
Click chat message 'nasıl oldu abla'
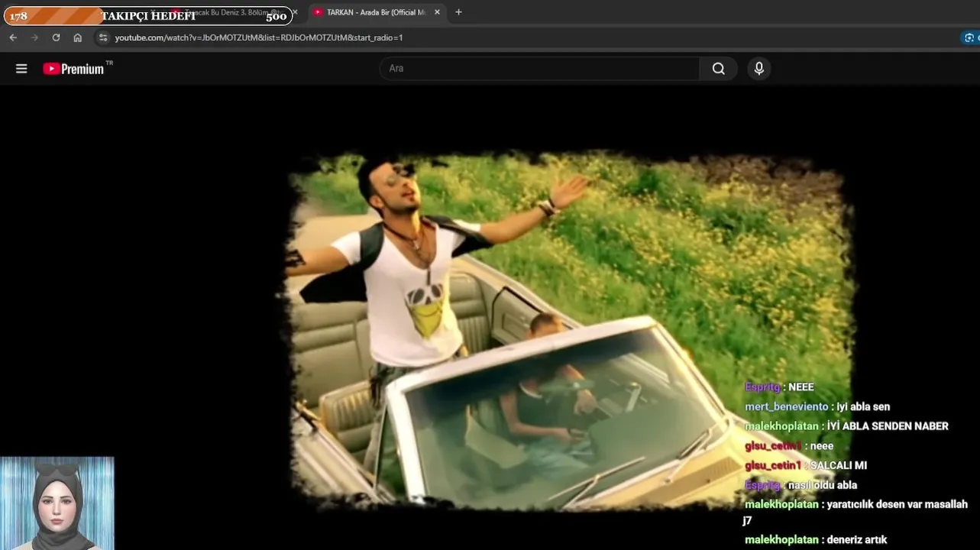coord(823,485)
